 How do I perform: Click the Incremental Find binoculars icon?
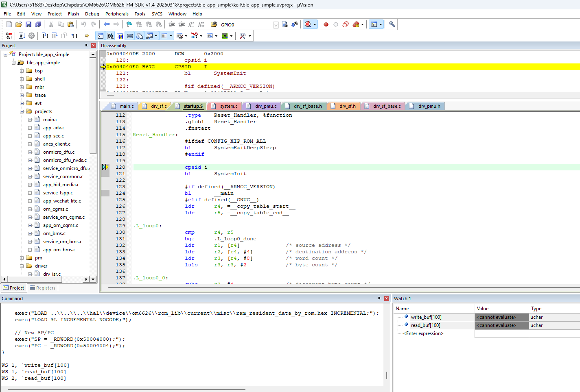[294, 24]
